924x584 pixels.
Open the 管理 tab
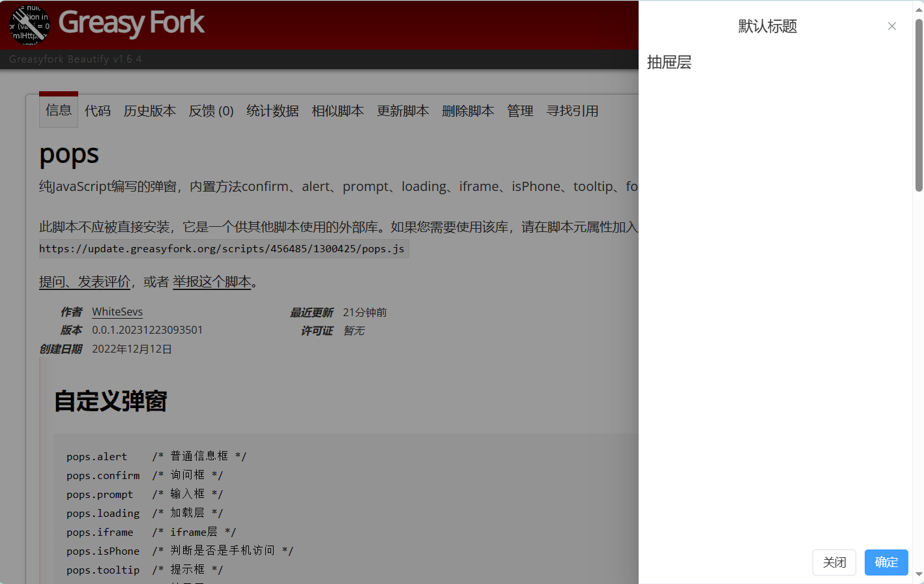[x=520, y=111]
